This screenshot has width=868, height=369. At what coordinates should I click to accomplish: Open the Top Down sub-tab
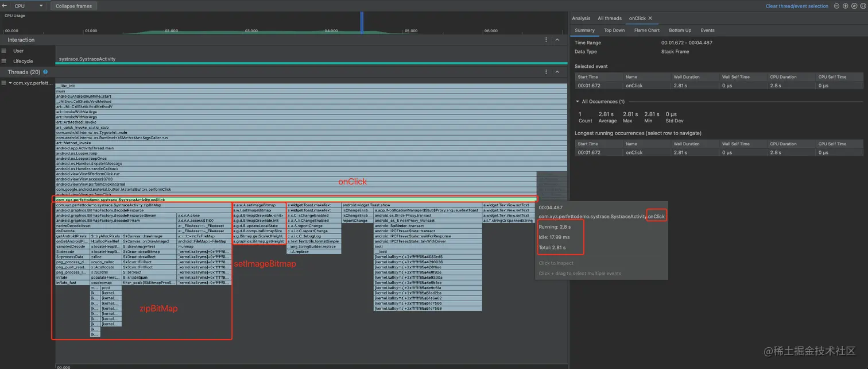pos(614,30)
